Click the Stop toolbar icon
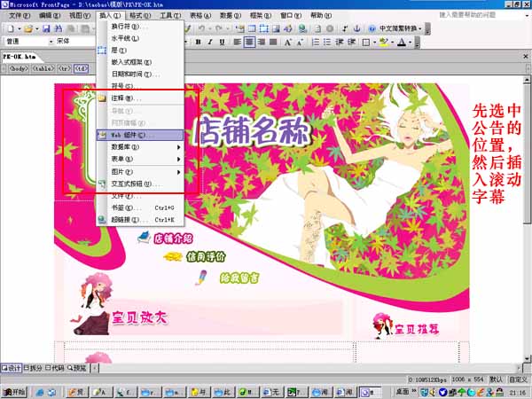The image size is (532, 399). (x=330, y=28)
